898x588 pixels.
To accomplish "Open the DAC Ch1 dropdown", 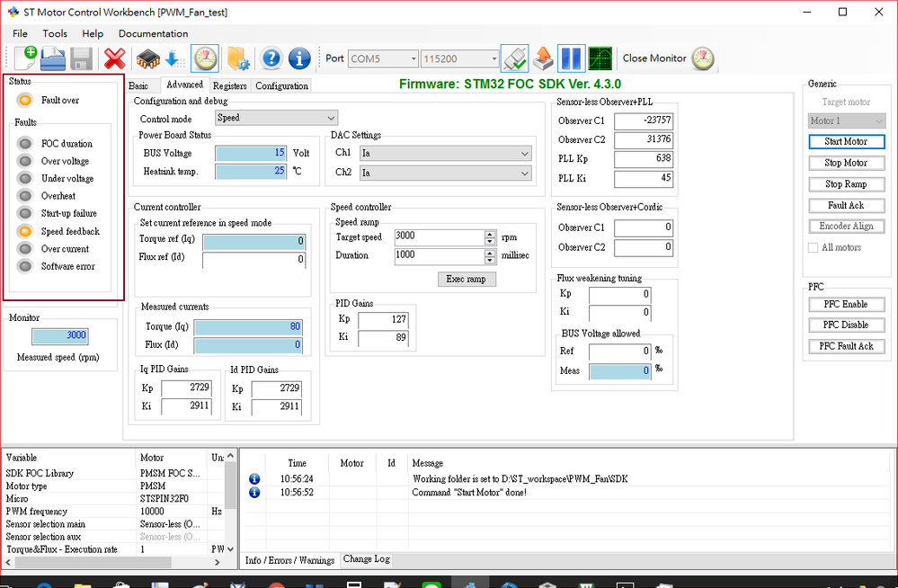I will pyautogui.click(x=446, y=154).
